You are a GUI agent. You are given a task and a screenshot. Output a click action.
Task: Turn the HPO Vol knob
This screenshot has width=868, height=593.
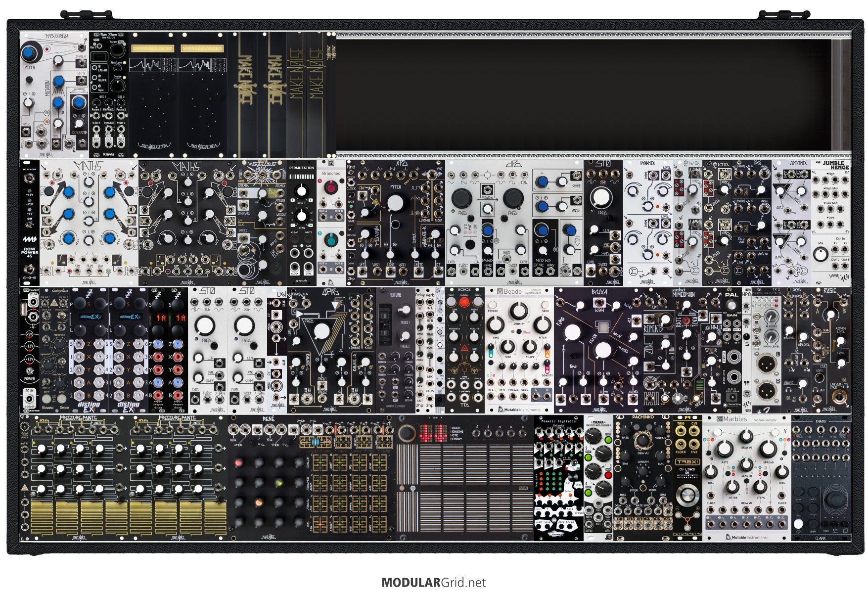click(x=746, y=337)
